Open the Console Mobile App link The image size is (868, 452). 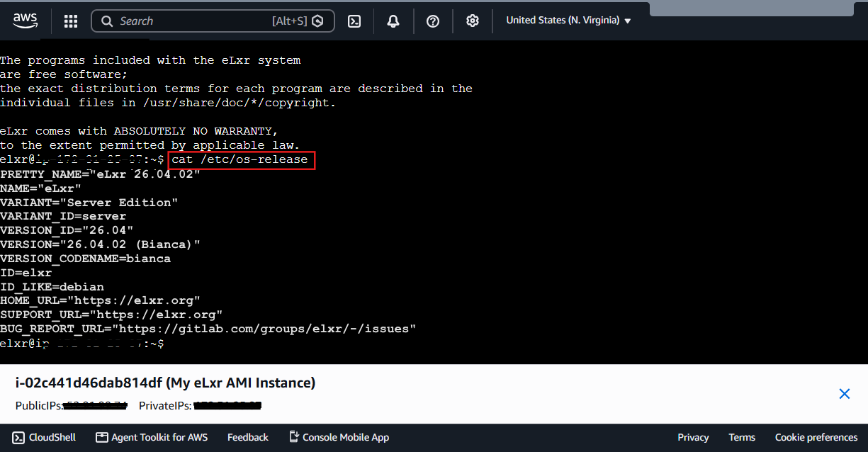tap(339, 437)
